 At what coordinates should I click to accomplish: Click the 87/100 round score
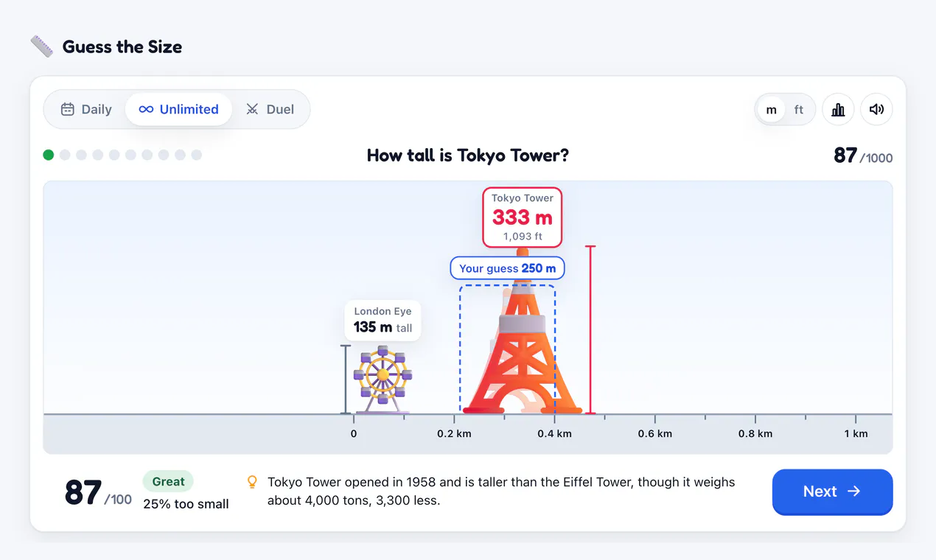point(98,493)
